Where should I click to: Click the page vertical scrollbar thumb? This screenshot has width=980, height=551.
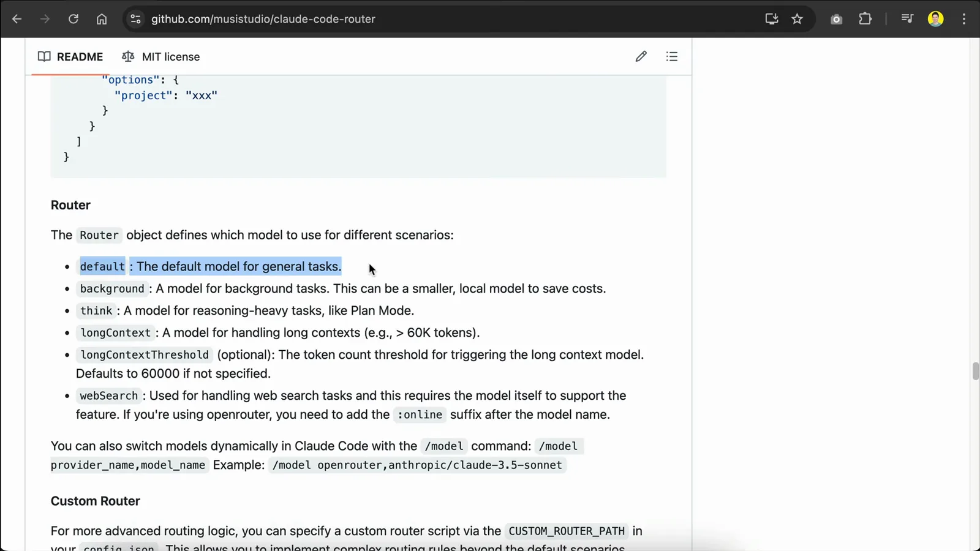[x=975, y=371]
